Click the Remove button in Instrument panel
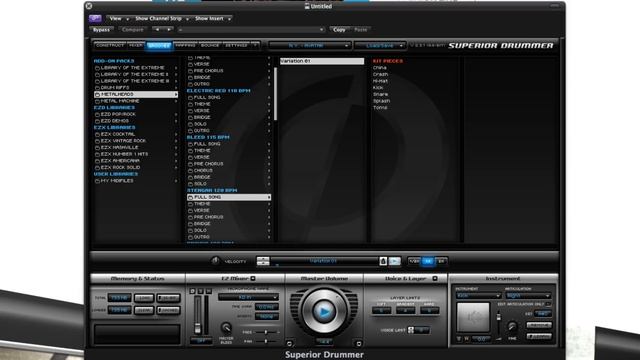 (x=539, y=325)
